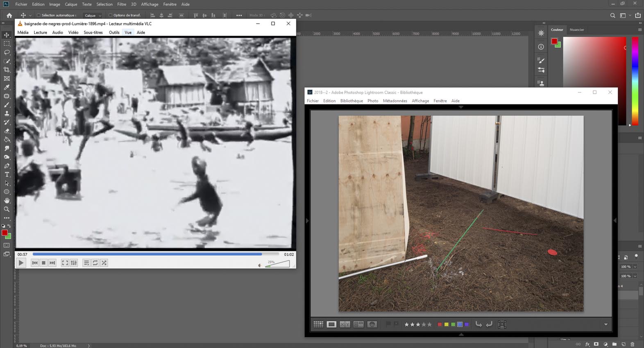The height and width of the screenshot is (348, 644).
Task: Open Lightroom People face view
Action: 372,324
